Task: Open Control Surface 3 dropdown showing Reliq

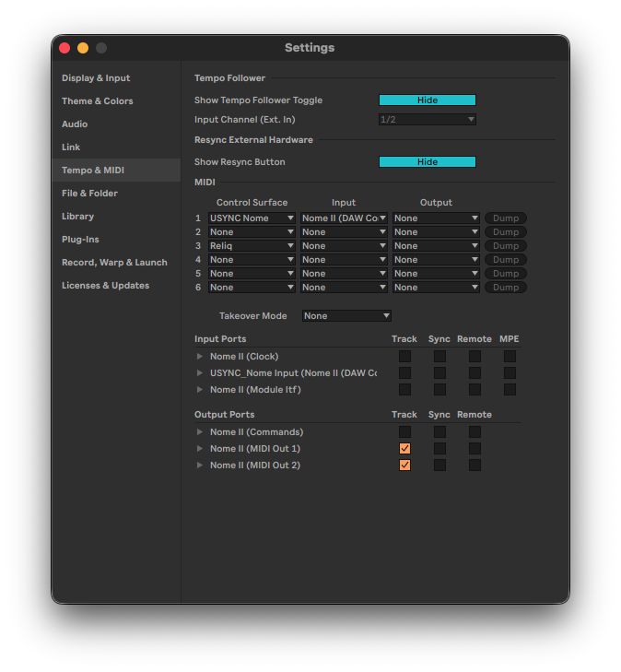Action: [252, 246]
